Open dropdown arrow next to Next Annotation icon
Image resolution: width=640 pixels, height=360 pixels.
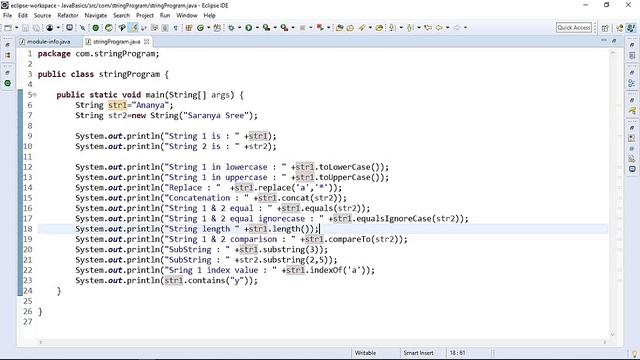click(x=401, y=28)
